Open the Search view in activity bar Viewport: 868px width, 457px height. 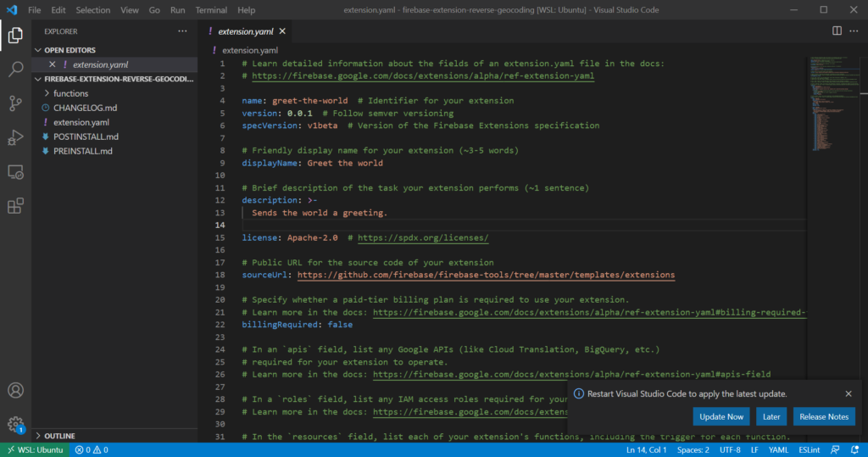tap(15, 69)
